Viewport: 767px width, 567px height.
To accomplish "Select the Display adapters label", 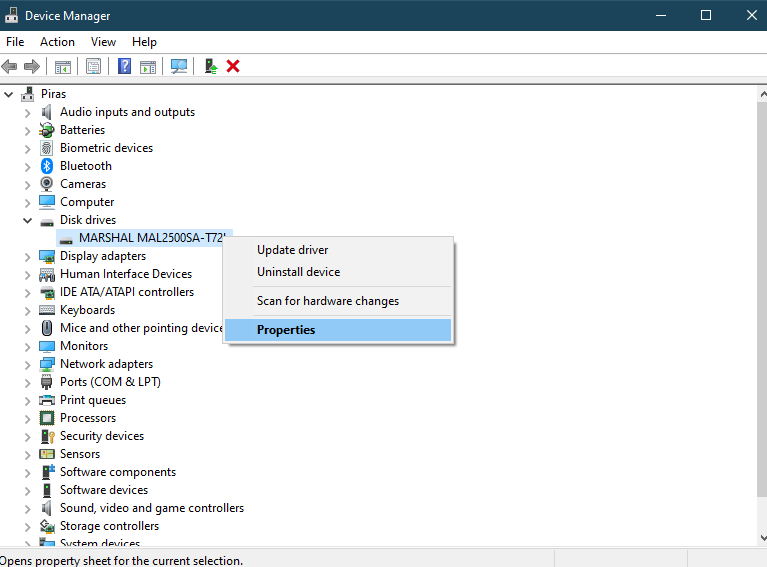I will click(x=103, y=256).
